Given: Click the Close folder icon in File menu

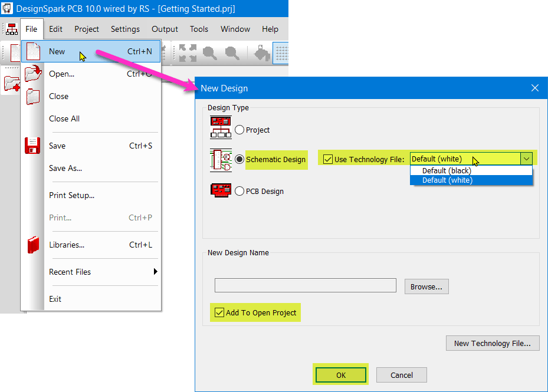Looking at the screenshot, I should tap(33, 97).
